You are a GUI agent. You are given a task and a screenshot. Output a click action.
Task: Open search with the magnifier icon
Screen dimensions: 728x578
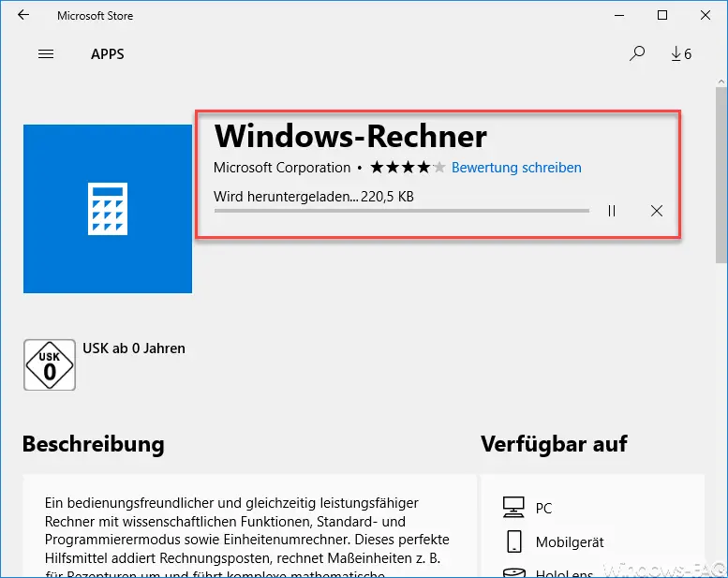pos(637,53)
